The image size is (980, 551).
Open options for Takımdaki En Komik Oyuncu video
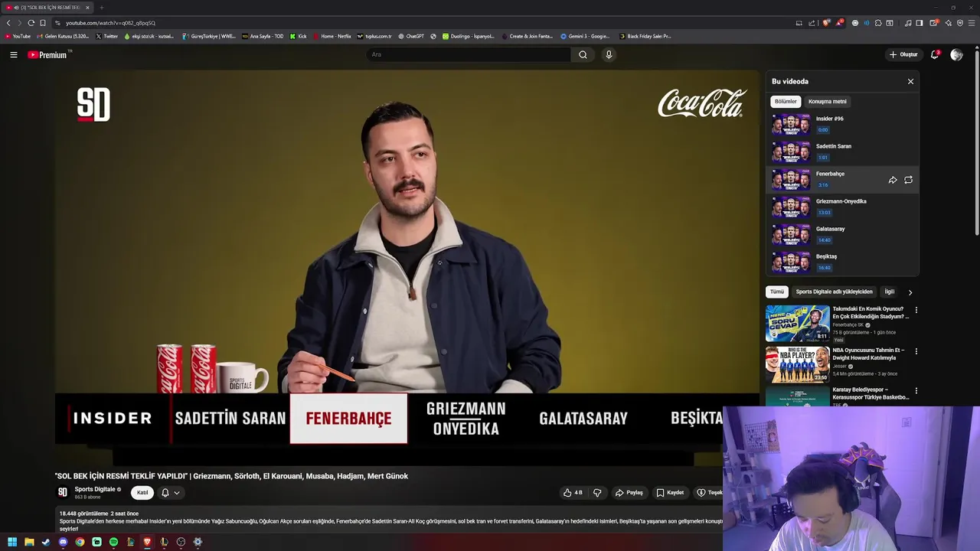pyautogui.click(x=916, y=311)
